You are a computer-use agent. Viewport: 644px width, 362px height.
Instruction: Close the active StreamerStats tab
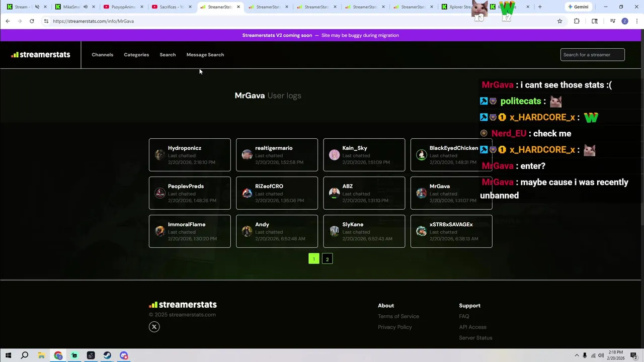point(238,7)
